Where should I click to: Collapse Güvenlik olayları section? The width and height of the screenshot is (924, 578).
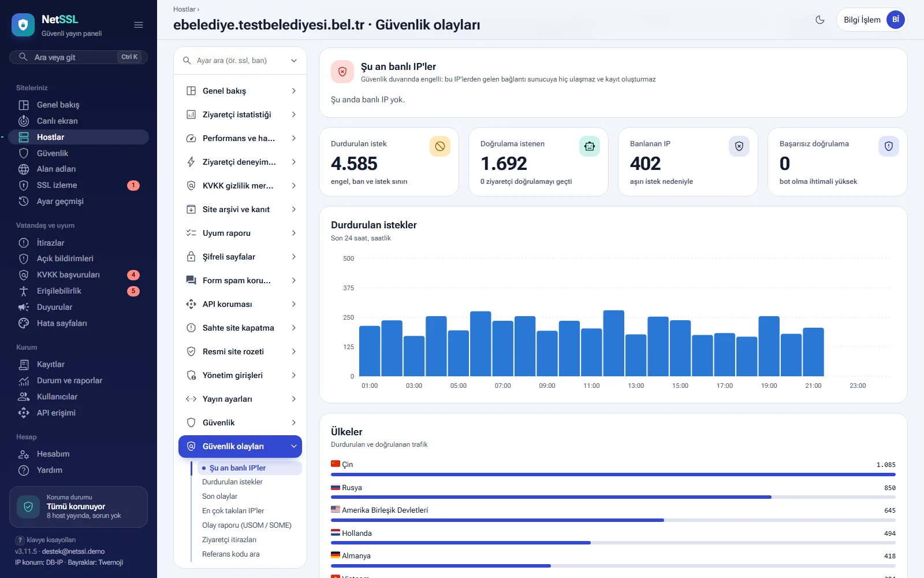pos(240,446)
